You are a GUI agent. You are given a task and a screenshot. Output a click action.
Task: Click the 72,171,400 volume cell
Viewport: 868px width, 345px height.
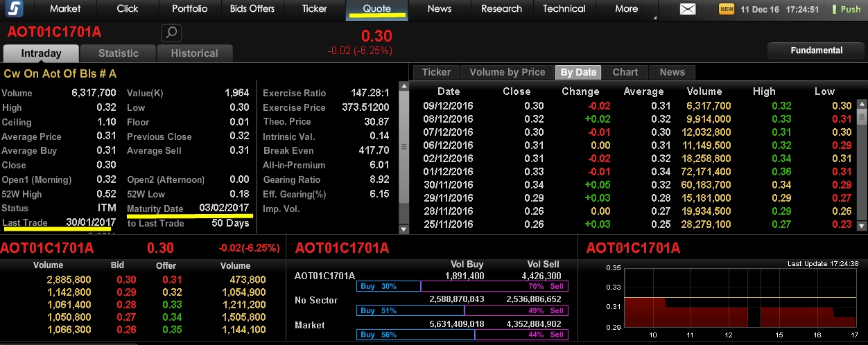click(706, 172)
